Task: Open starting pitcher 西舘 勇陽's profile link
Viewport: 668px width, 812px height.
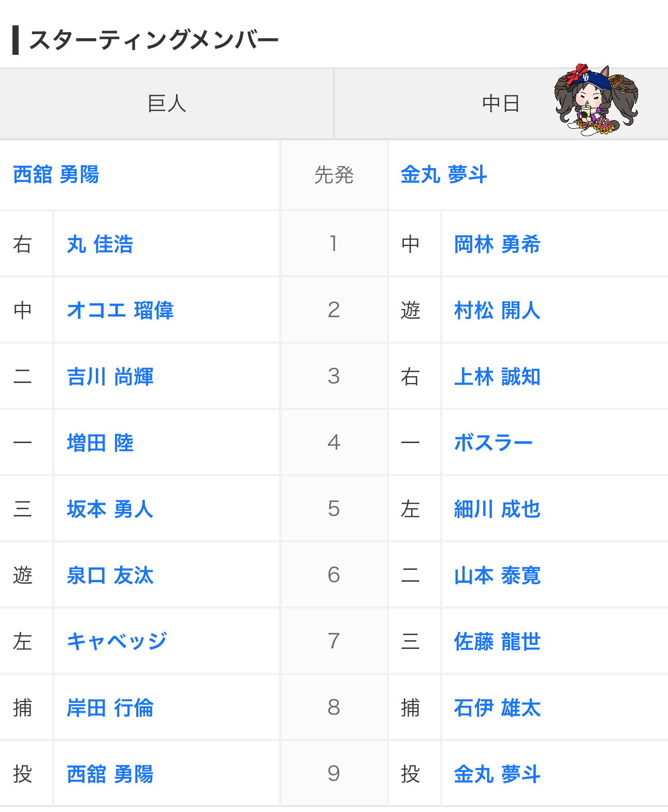Action: tap(56, 175)
